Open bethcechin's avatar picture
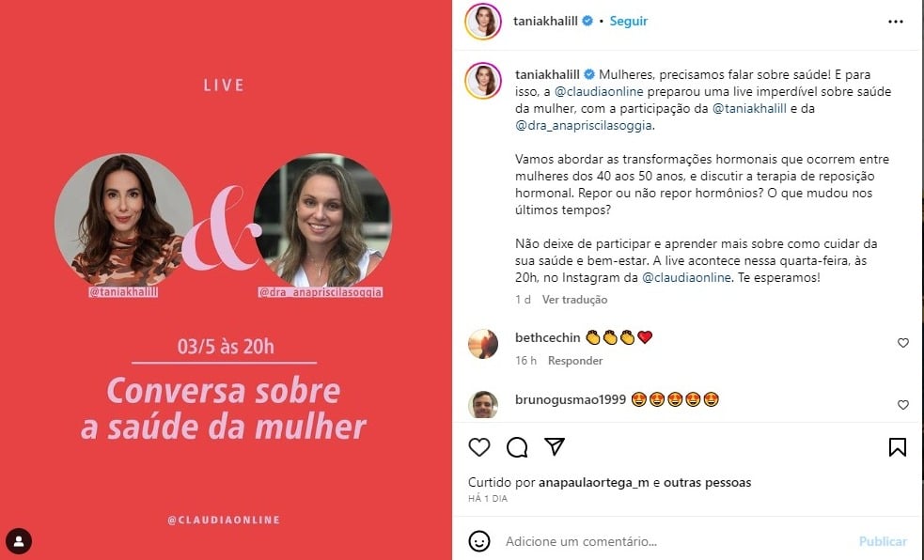 pyautogui.click(x=482, y=344)
